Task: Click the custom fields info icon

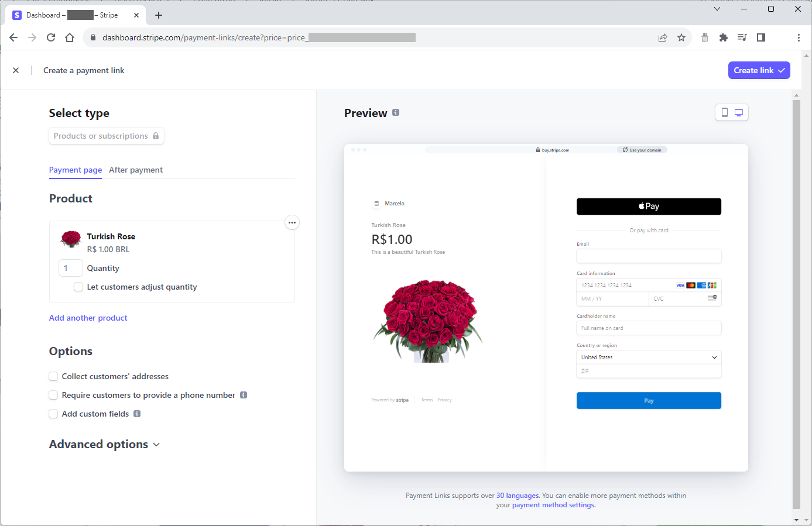Action: tap(138, 414)
